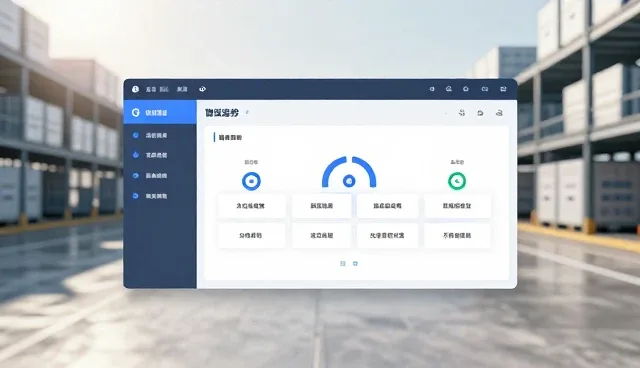Click the small blue round pagination icon below the cards
This screenshot has height=368, width=640.
(355, 264)
